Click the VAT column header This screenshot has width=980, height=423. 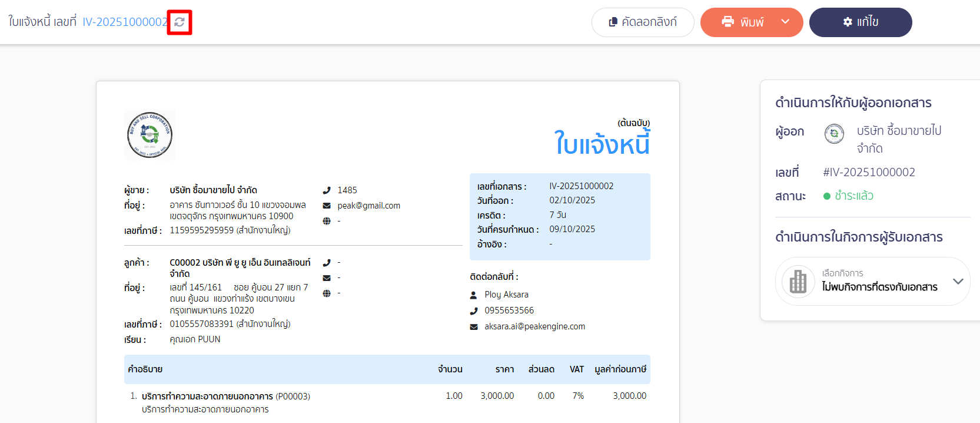pos(577,369)
